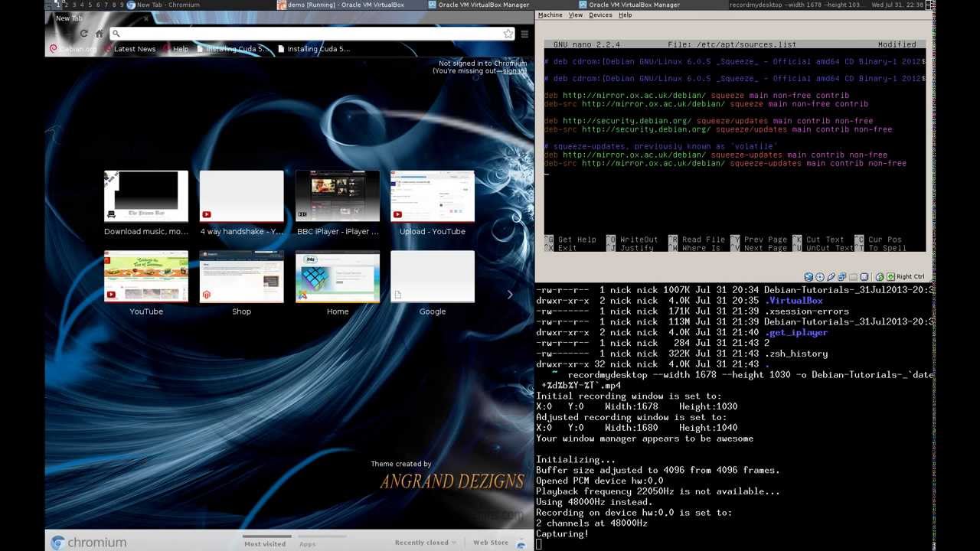Click VirtualBox optical disc status icon
980x551 pixels.
819,277
